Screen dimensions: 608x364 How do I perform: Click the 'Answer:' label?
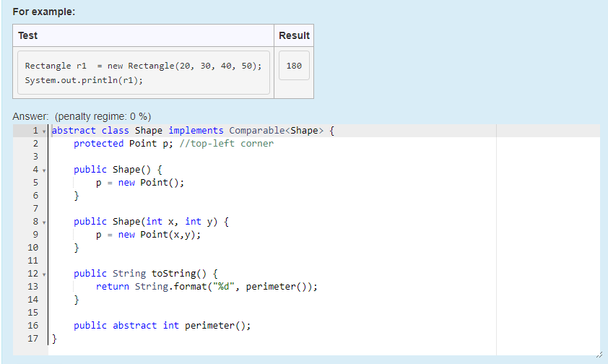(x=30, y=116)
